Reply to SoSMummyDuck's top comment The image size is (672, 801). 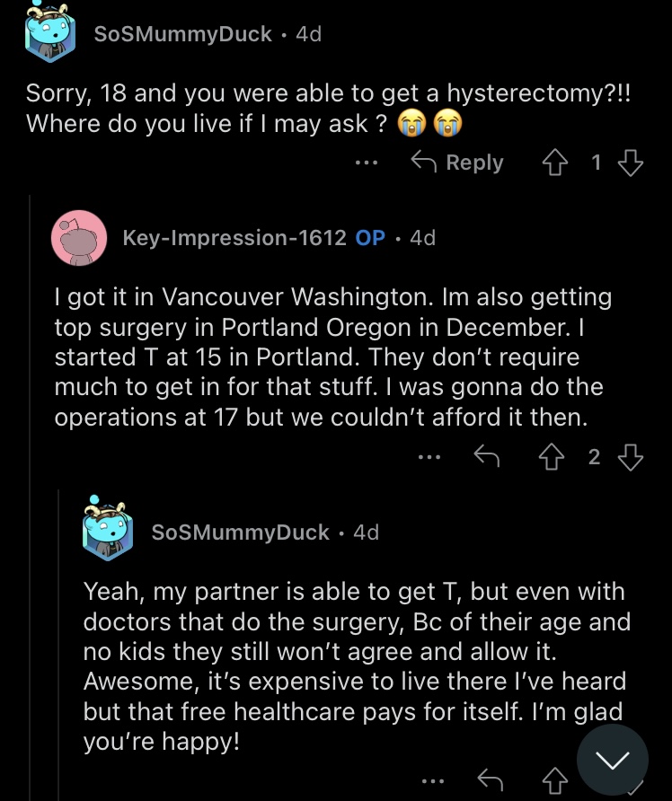coord(457,163)
